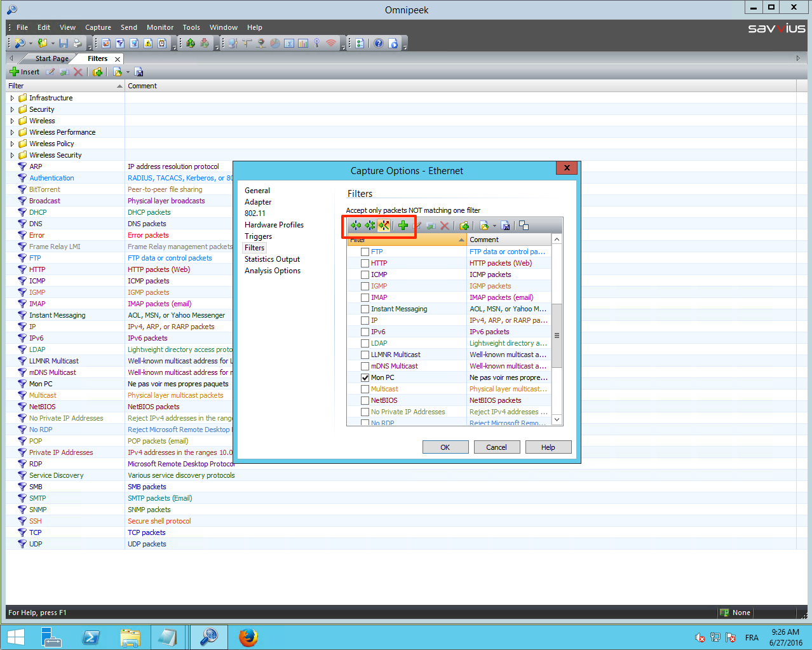Open the Tools menu
This screenshot has height=650, width=812.
tap(191, 27)
